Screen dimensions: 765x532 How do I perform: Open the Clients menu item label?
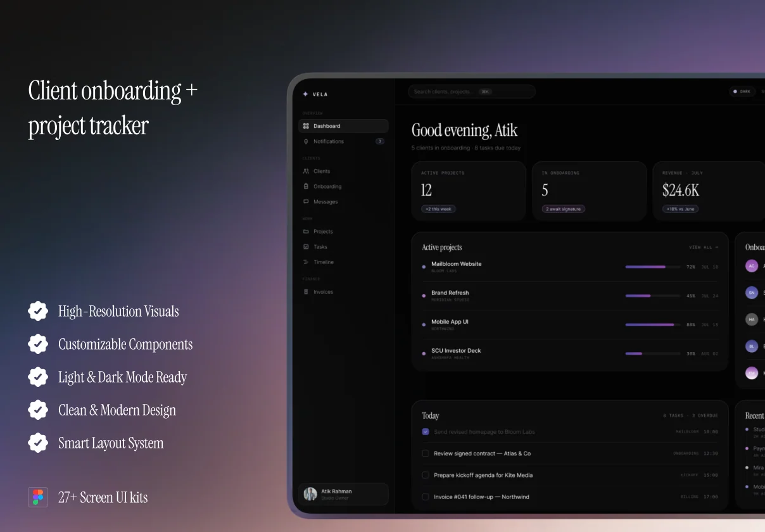(x=322, y=171)
